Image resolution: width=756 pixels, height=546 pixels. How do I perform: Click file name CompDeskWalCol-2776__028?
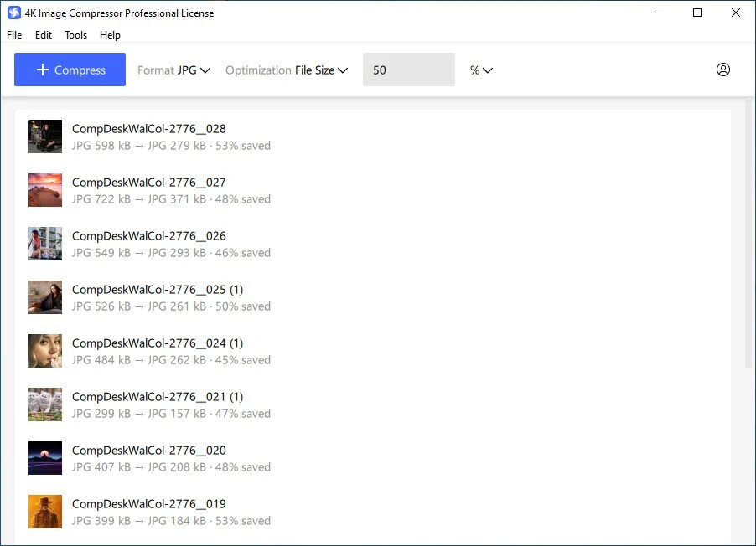click(x=149, y=129)
